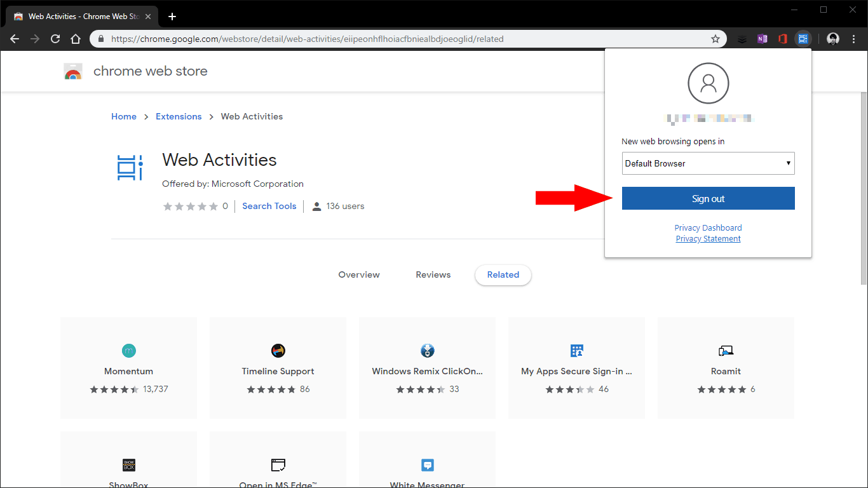
Task: Click the ShowBox extension icon
Action: pos(129,464)
